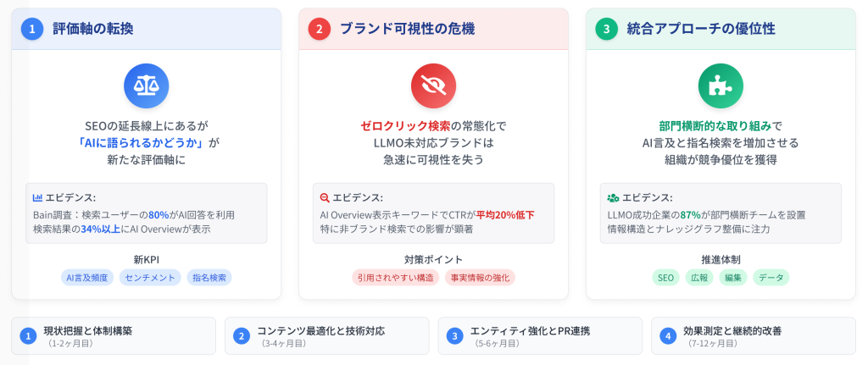Select the 指名検索 tag

(x=209, y=277)
